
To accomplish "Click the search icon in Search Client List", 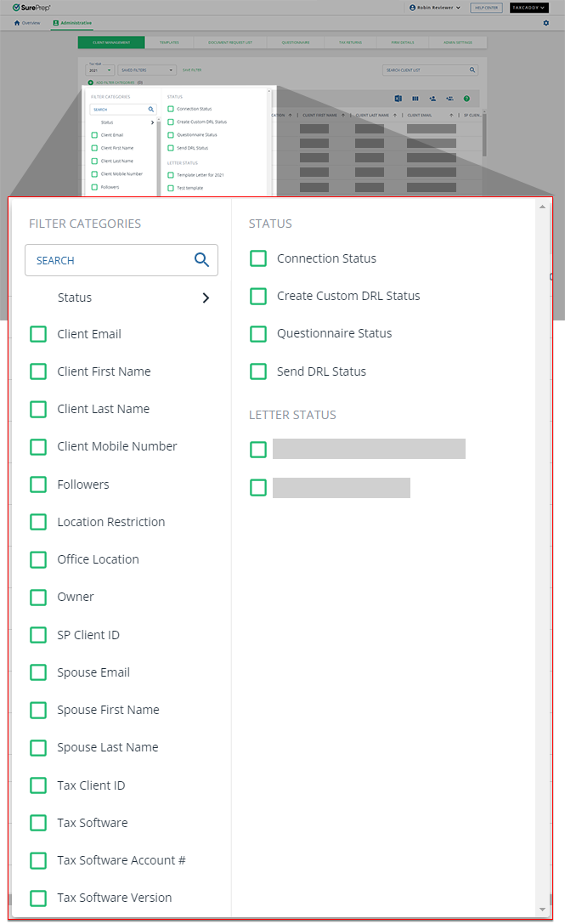I will click(x=472, y=69).
